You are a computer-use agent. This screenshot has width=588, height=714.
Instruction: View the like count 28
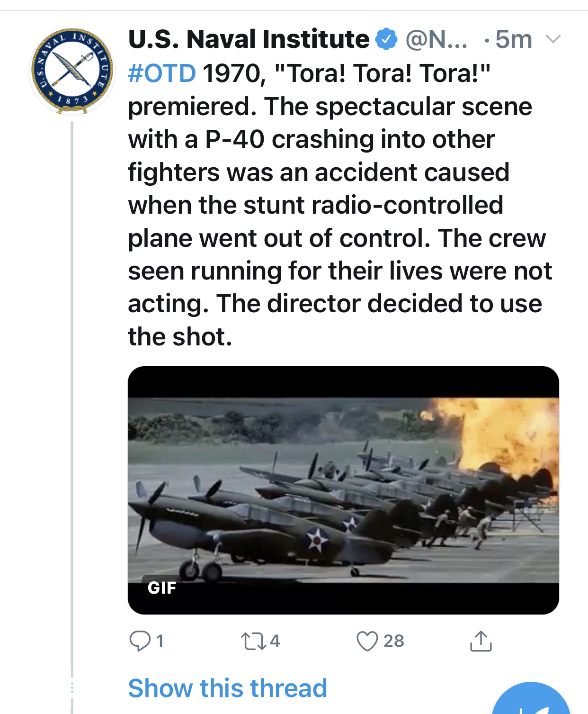click(394, 641)
